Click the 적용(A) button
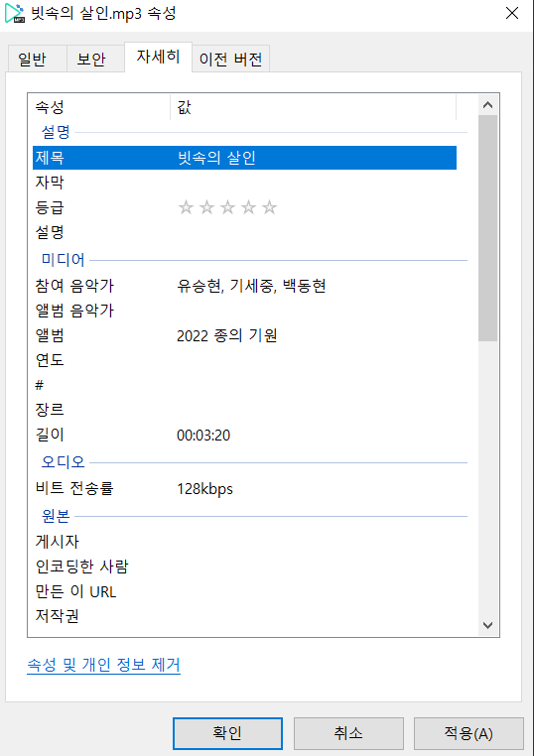The width and height of the screenshot is (534, 756). point(468,733)
